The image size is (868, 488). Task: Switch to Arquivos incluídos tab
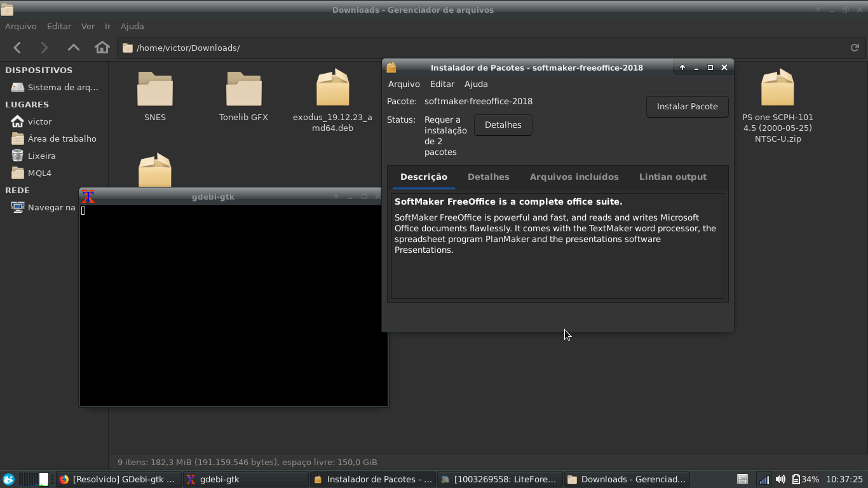tap(574, 177)
